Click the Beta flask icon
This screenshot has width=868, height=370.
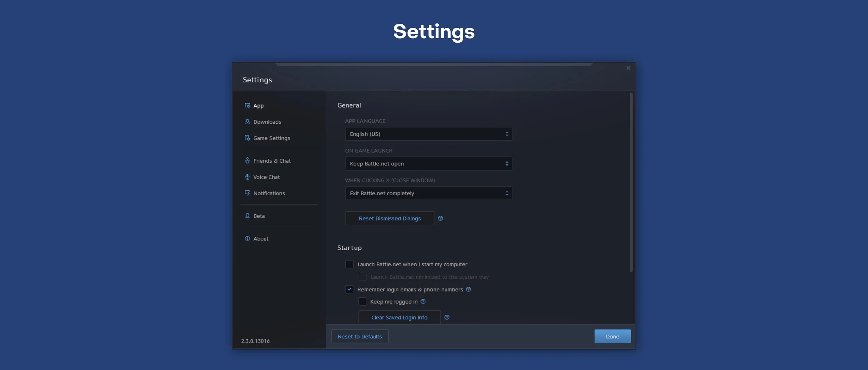pyautogui.click(x=247, y=216)
